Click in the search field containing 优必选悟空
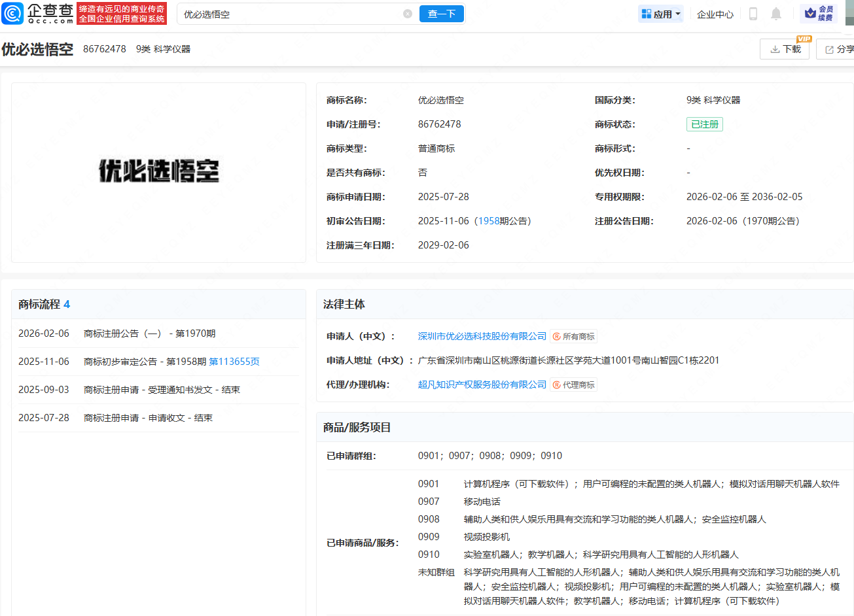Screen dimensions: 854x616 click(x=288, y=14)
